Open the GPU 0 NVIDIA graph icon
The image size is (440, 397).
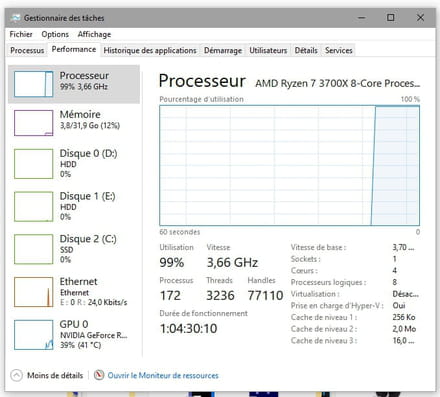(33, 335)
